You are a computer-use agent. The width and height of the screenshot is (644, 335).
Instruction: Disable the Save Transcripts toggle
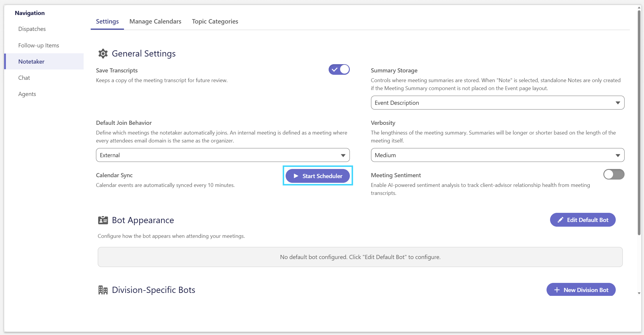click(339, 70)
